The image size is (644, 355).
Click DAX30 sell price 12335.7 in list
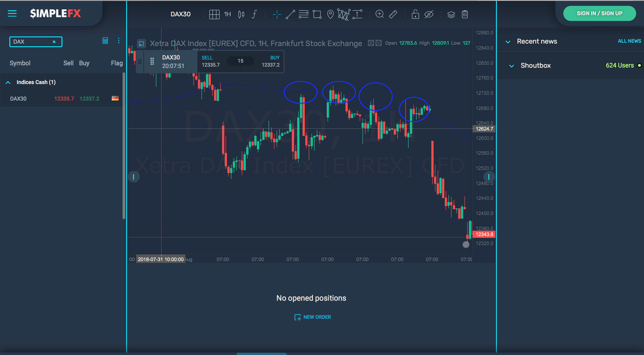point(64,99)
